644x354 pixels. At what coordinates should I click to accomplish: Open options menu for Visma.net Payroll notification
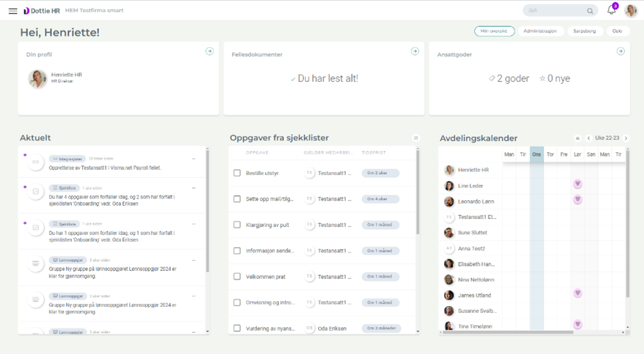pyautogui.click(x=194, y=159)
